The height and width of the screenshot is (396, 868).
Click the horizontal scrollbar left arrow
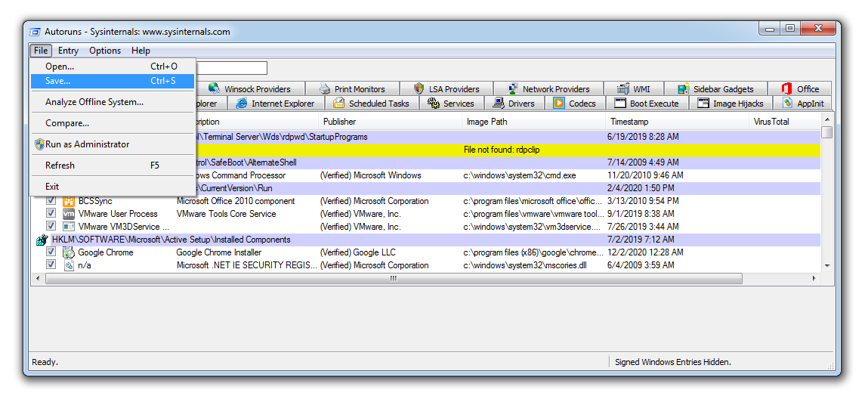[38, 279]
